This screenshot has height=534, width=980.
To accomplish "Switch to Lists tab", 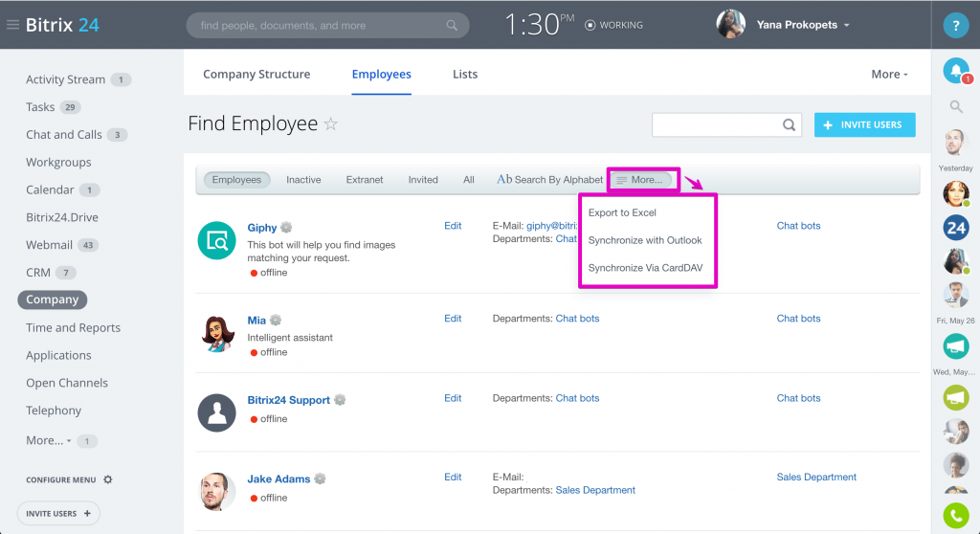I will [x=465, y=74].
